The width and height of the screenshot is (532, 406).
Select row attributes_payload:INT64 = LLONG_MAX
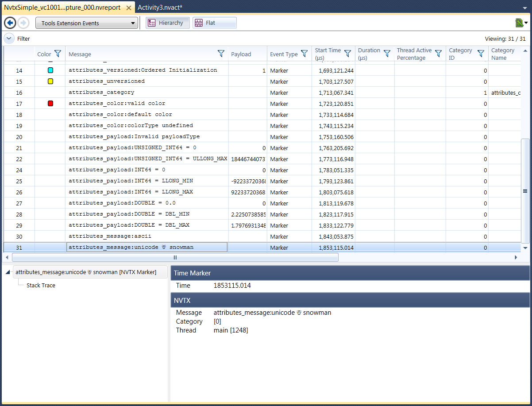pos(262,192)
